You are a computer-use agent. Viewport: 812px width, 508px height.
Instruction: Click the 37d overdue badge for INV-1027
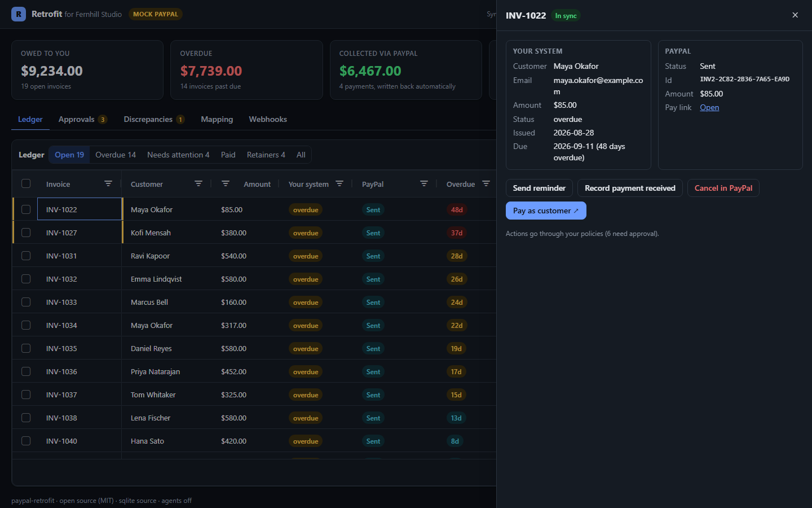pyautogui.click(x=457, y=233)
